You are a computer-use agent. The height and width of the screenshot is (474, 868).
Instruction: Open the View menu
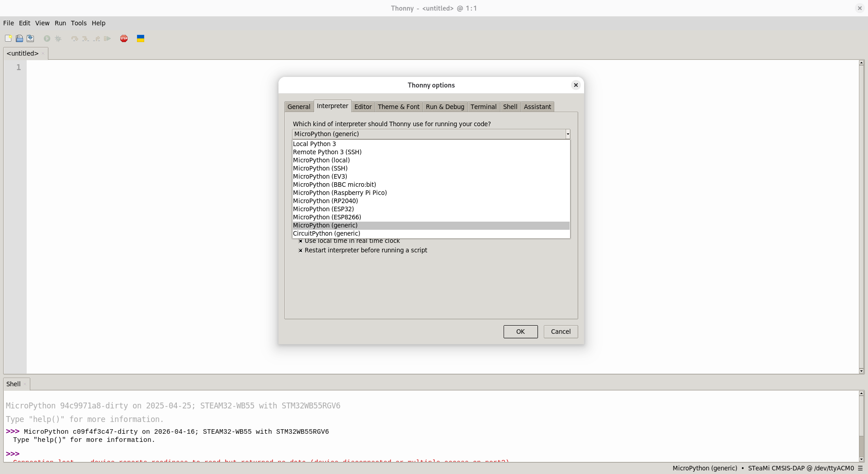42,23
